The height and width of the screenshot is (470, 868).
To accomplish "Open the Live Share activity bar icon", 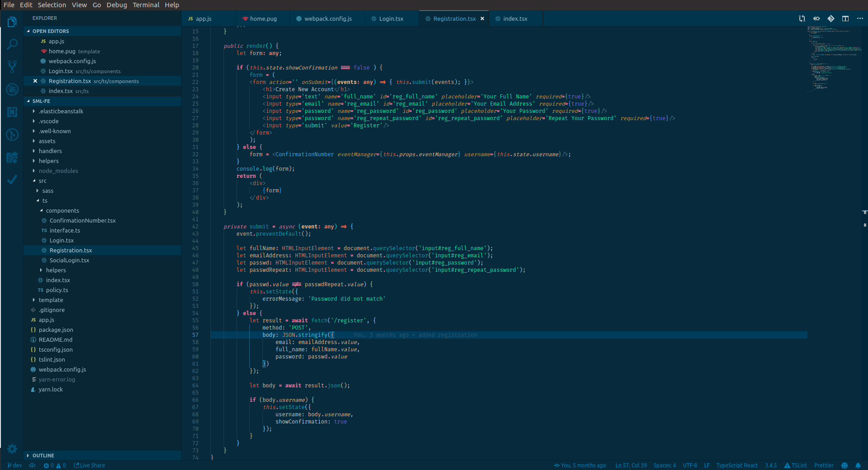I will pyautogui.click(x=12, y=157).
